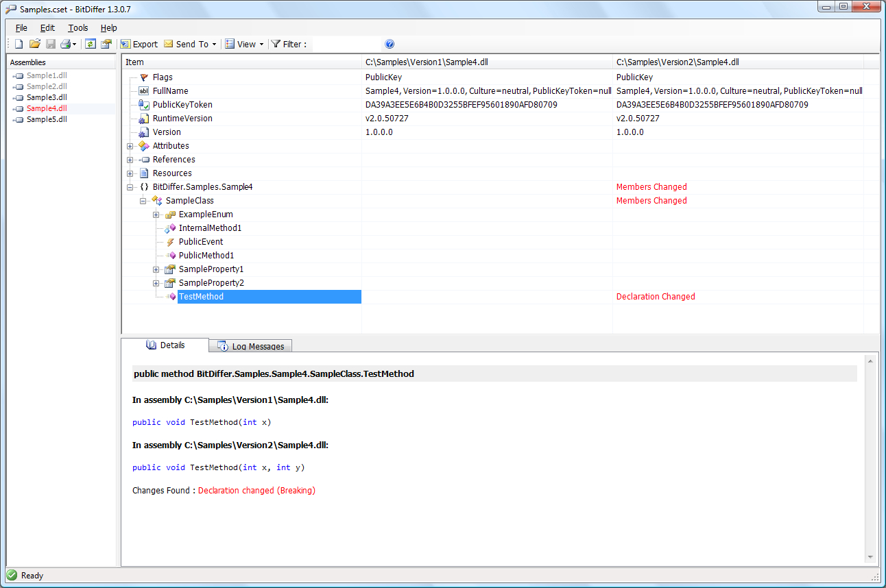Click the Refresh comparison icon
Image resolution: width=886 pixels, height=588 pixels.
coord(90,44)
